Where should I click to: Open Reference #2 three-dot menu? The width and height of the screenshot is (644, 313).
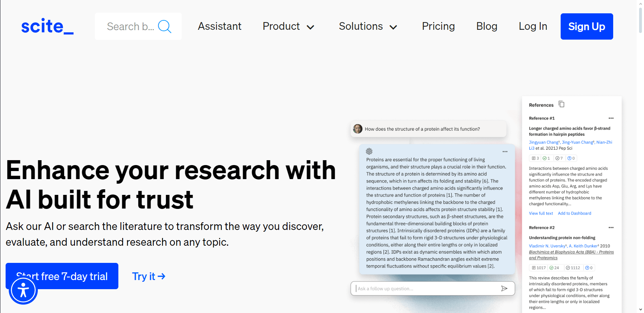pyautogui.click(x=611, y=227)
